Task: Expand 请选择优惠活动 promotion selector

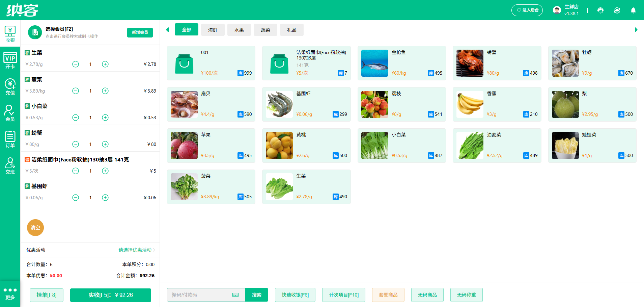Action: [x=137, y=250]
